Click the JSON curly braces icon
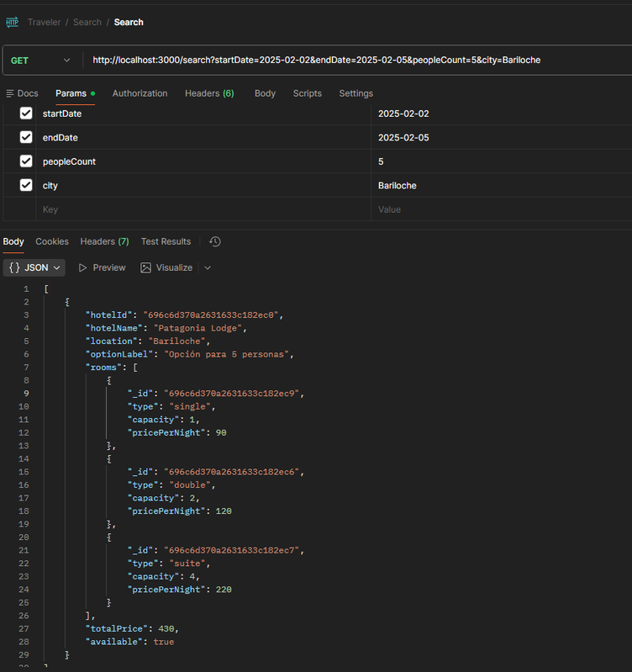This screenshot has width=632, height=672. [14, 267]
